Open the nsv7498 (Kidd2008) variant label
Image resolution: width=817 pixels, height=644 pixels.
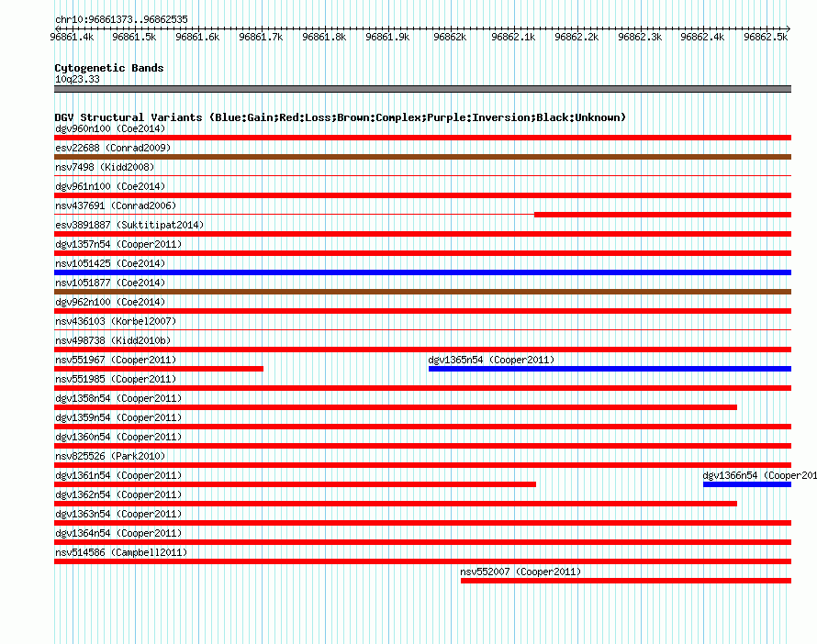[105, 167]
